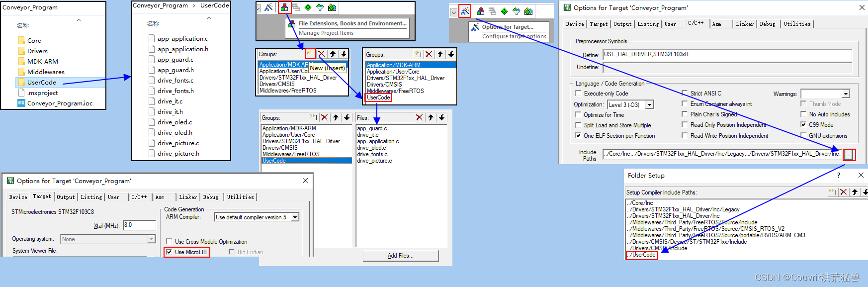
Task: Click Delete group icon above the boxed UserCode list
Action: [429, 54]
